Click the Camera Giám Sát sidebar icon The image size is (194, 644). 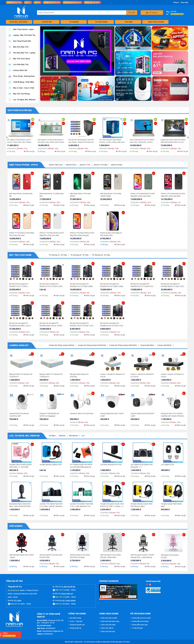click(10, 70)
